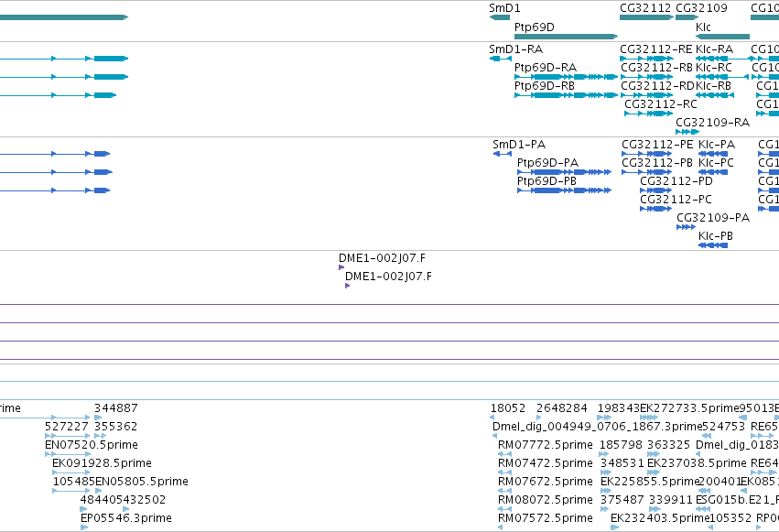
Task: Click the CG32112 gene feature
Action: click(646, 17)
